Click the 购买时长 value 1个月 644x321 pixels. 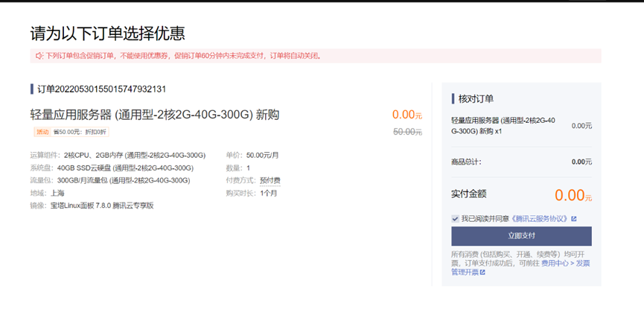pos(269,193)
